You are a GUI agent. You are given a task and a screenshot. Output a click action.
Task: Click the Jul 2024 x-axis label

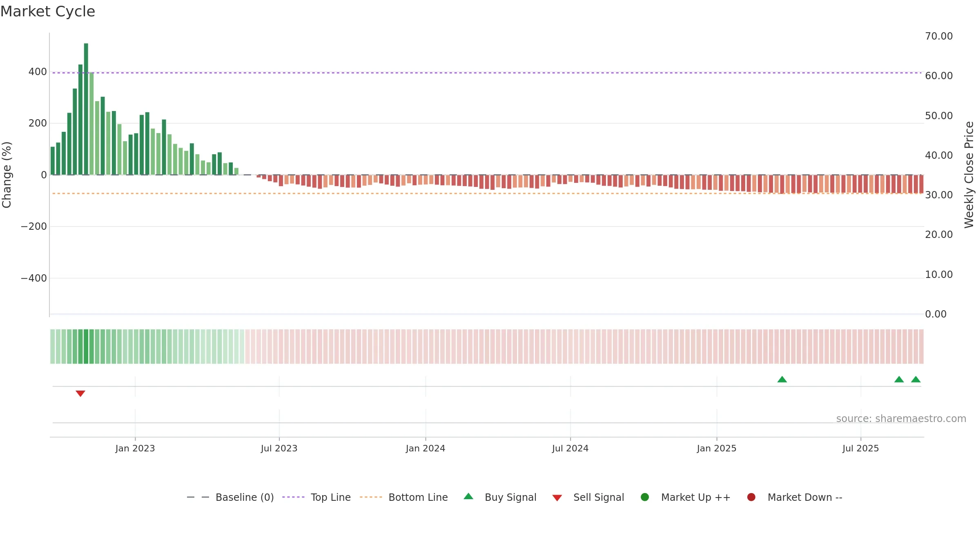pos(570,449)
